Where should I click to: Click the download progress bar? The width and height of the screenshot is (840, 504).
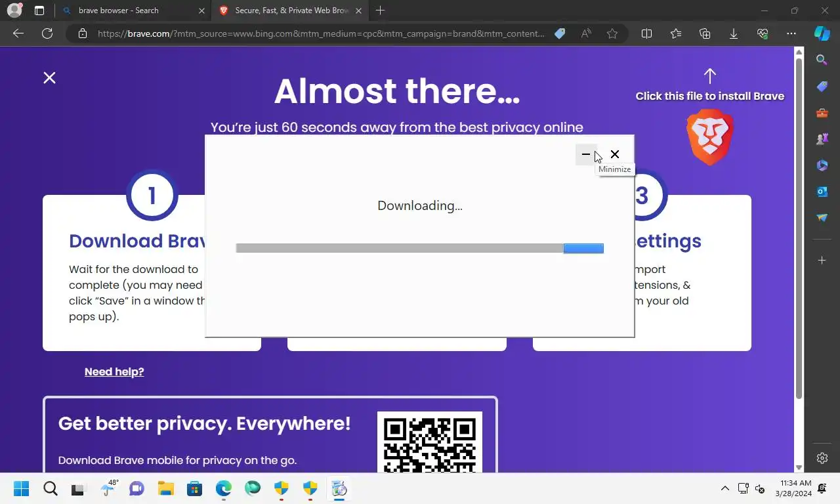pyautogui.click(x=419, y=248)
